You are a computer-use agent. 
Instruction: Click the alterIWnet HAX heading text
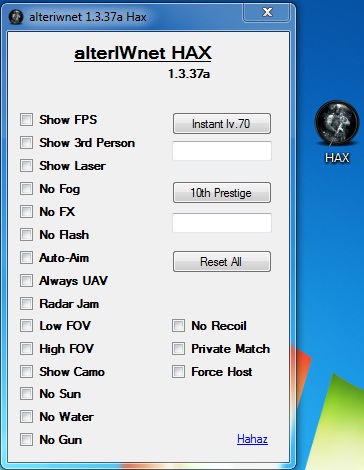coord(143,53)
